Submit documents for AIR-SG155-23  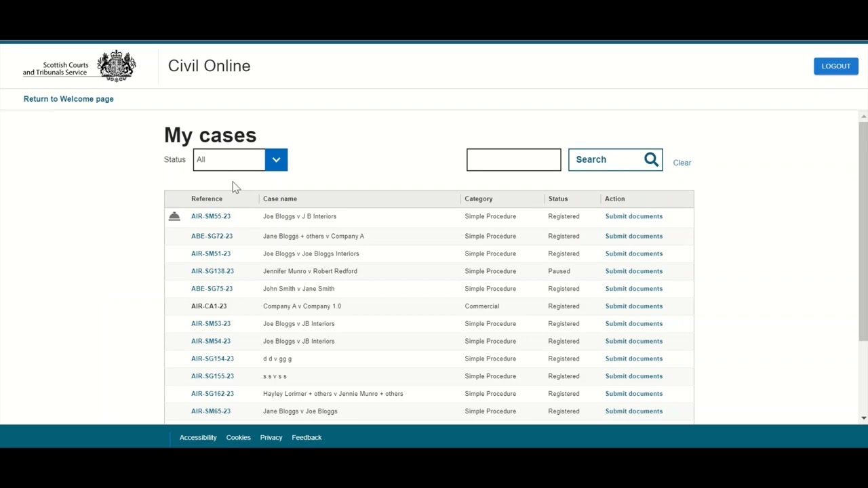(x=634, y=376)
